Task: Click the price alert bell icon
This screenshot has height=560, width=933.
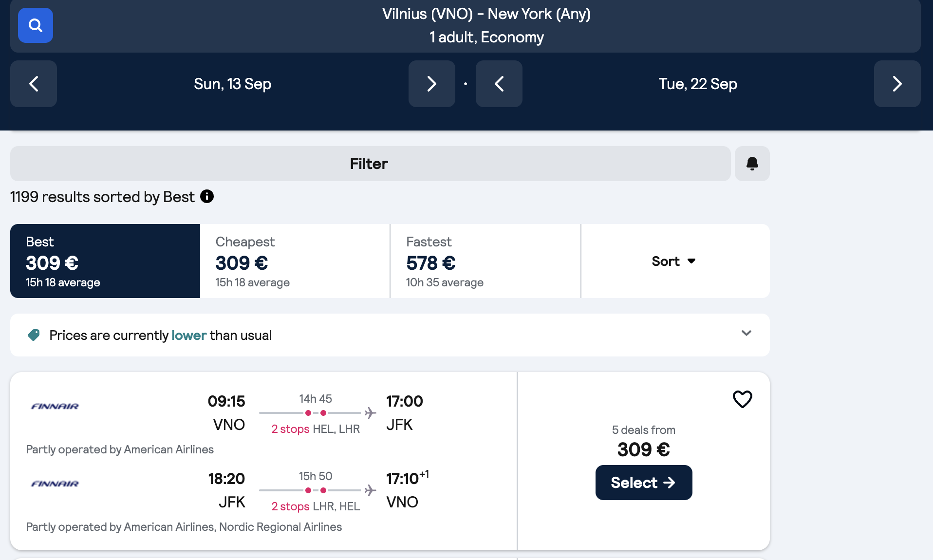Action: 752,164
